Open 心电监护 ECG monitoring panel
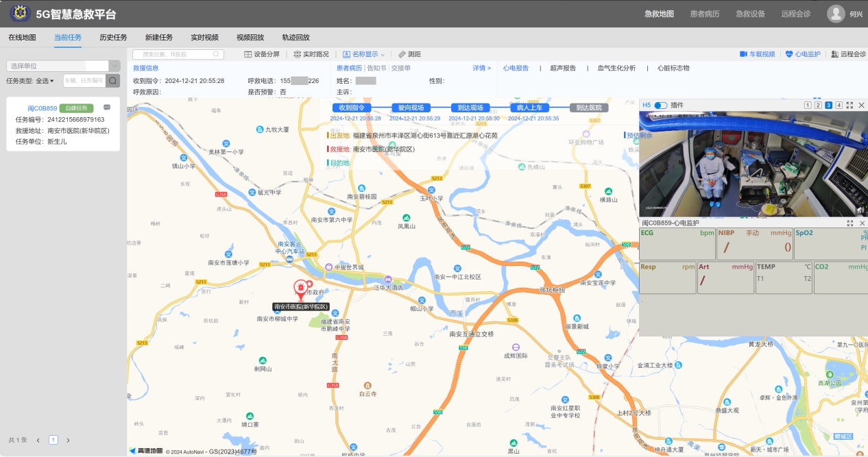Viewport: 868px width, 457px height. 803,54
